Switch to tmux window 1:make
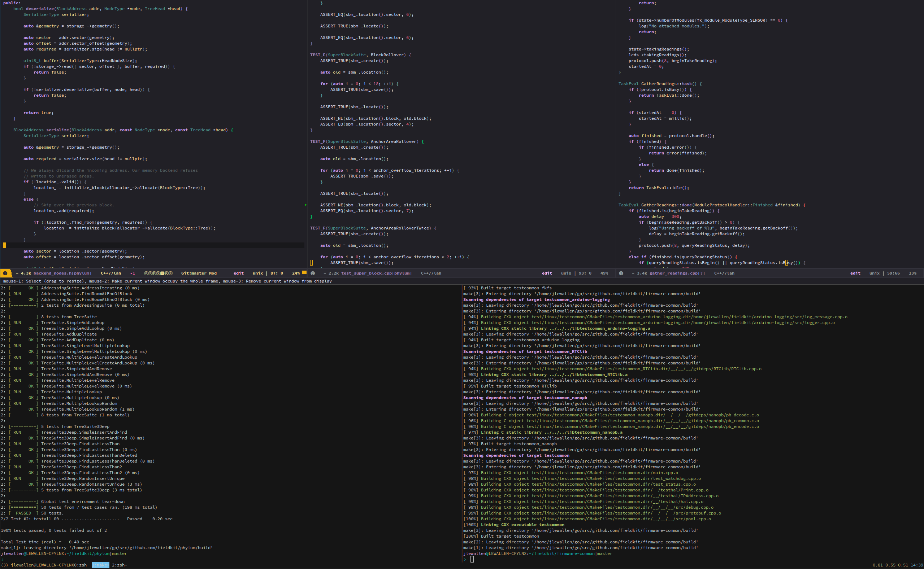The image size is (924, 569). pos(100,565)
